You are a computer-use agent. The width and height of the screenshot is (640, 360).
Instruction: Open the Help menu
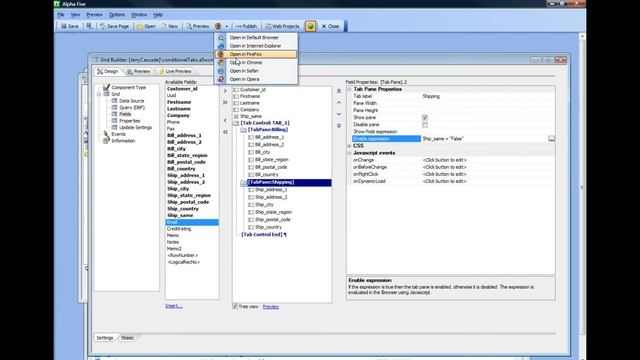[158, 15]
